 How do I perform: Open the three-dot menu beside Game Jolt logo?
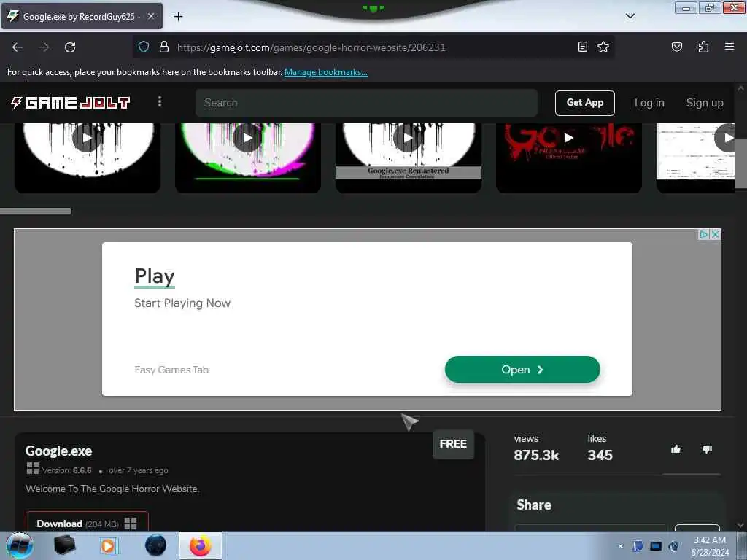(x=160, y=101)
